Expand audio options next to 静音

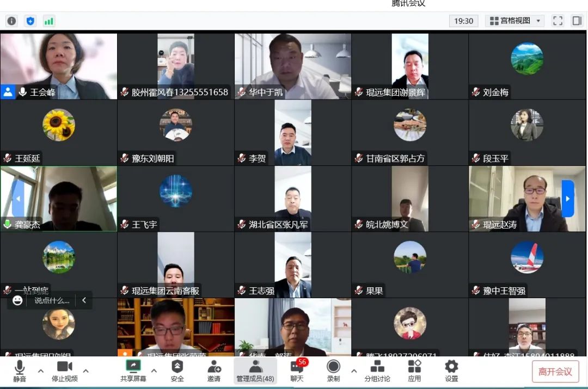tap(41, 371)
